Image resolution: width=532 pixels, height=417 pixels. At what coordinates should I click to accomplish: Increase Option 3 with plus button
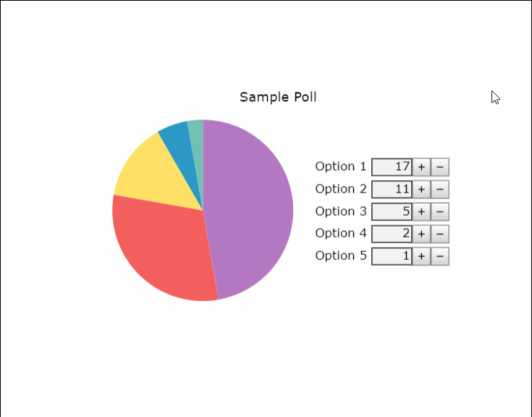coord(421,211)
